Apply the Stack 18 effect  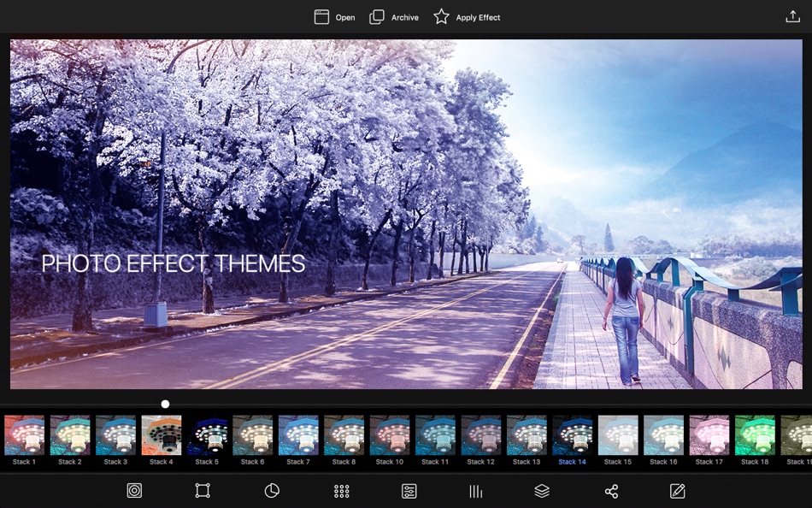click(755, 438)
